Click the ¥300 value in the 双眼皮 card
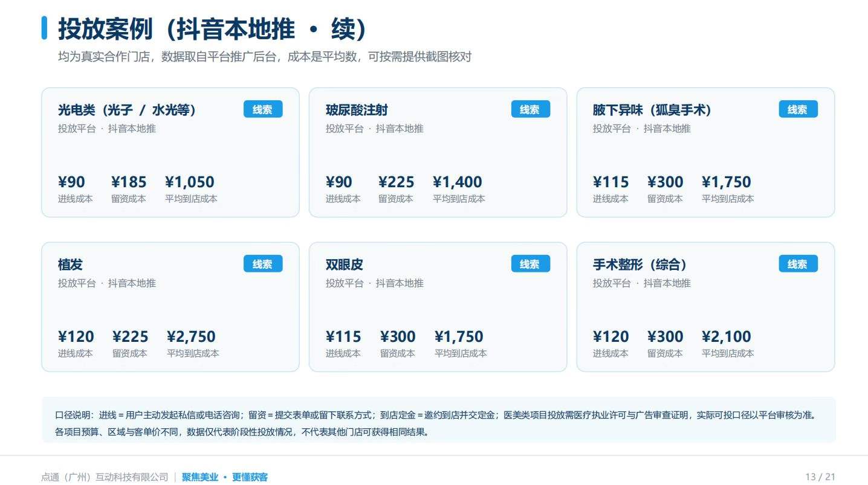Viewport: 868px width, 485px height. pos(398,336)
